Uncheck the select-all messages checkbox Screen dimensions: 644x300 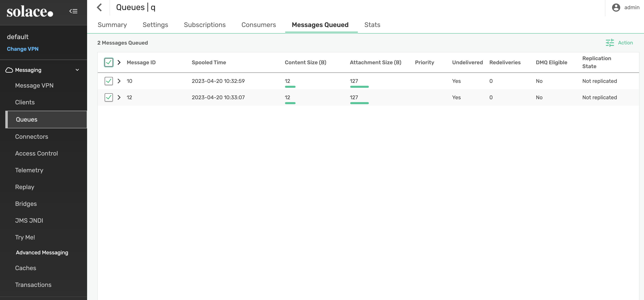point(109,62)
